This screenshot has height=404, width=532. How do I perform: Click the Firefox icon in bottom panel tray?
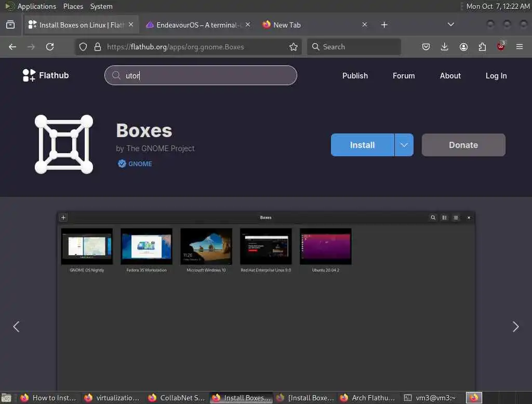pyautogui.click(x=474, y=398)
